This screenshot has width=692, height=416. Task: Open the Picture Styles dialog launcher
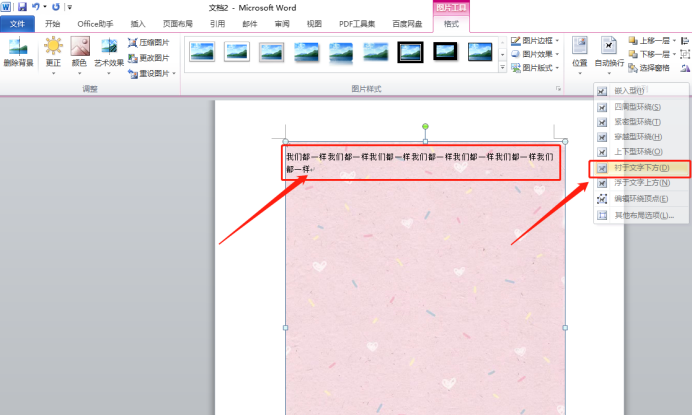pyautogui.click(x=558, y=89)
